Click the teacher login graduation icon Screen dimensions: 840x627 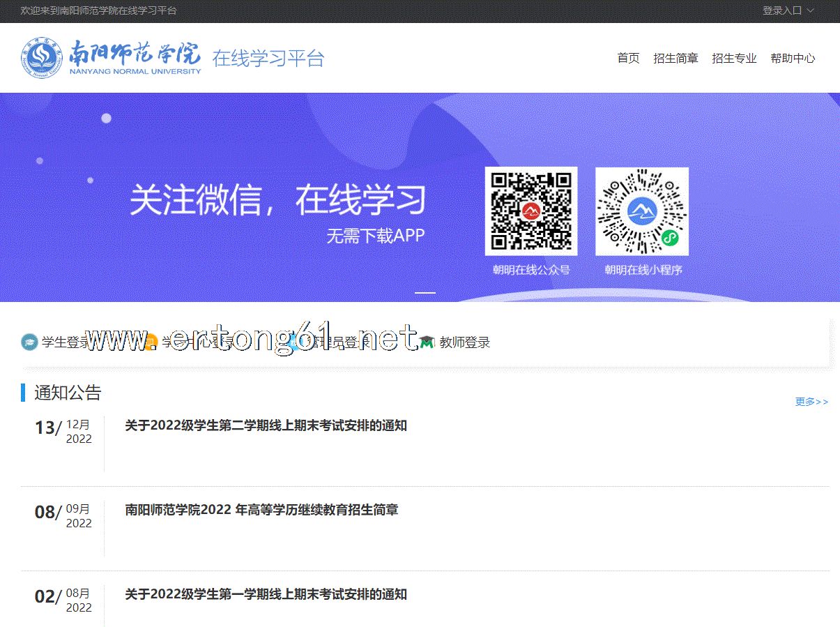(x=427, y=342)
